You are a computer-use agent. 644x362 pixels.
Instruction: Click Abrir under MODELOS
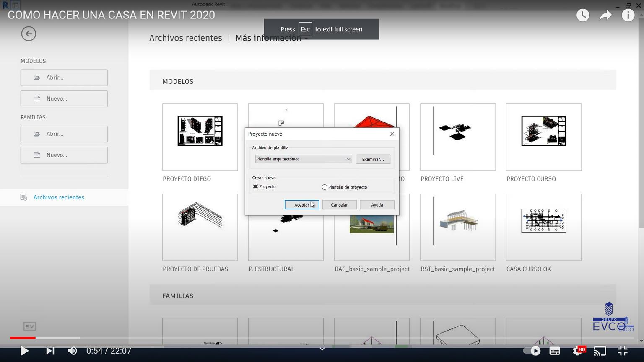pyautogui.click(x=64, y=78)
